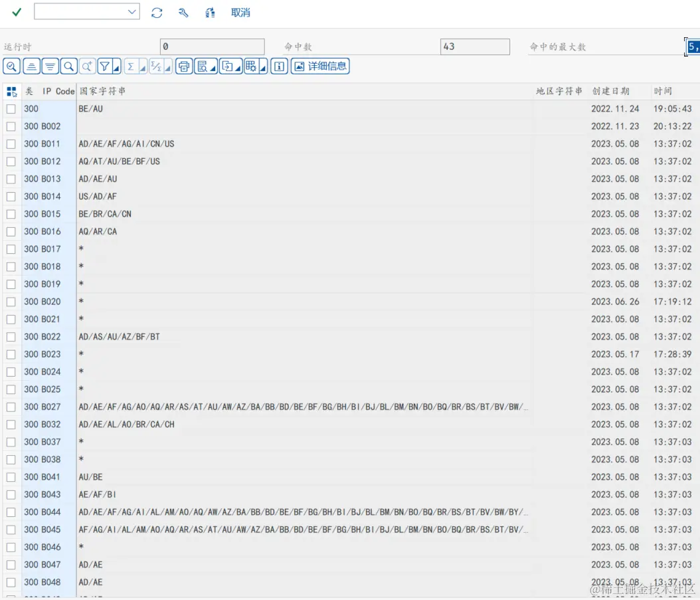The width and height of the screenshot is (700, 600).
Task: Click the Details magnifier icon in ALV toolbar
Action: tap(11, 66)
